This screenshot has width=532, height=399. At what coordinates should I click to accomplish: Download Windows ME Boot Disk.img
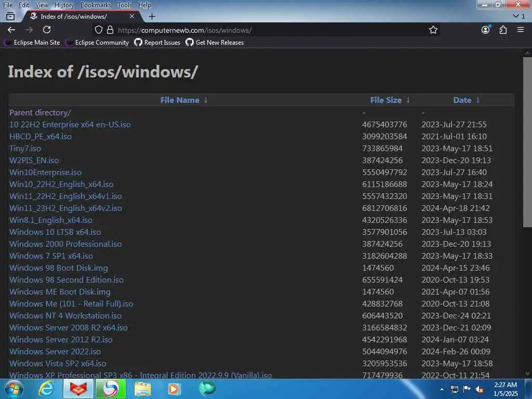coord(60,292)
